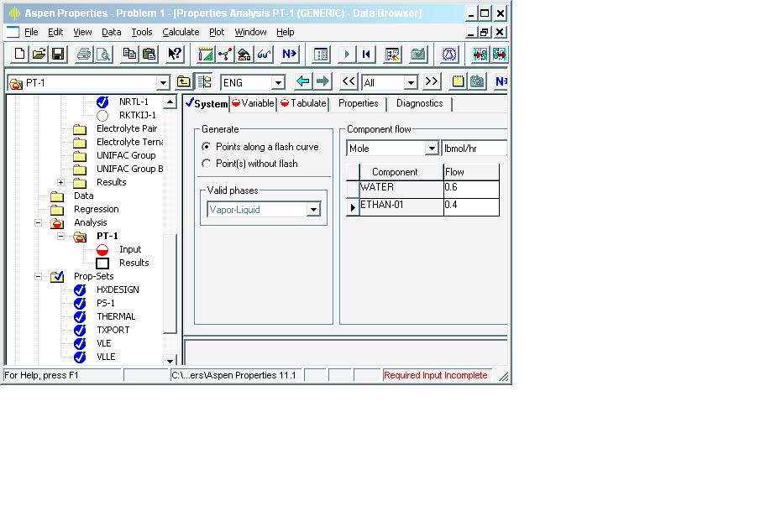The width and height of the screenshot is (776, 532).
Task: Open the Properties house icon
Action: tap(244, 55)
